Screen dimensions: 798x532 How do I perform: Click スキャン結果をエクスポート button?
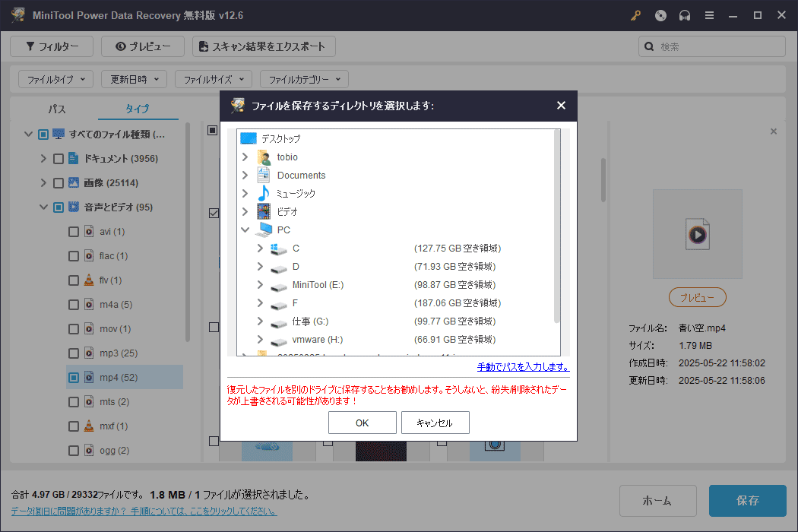[264, 46]
